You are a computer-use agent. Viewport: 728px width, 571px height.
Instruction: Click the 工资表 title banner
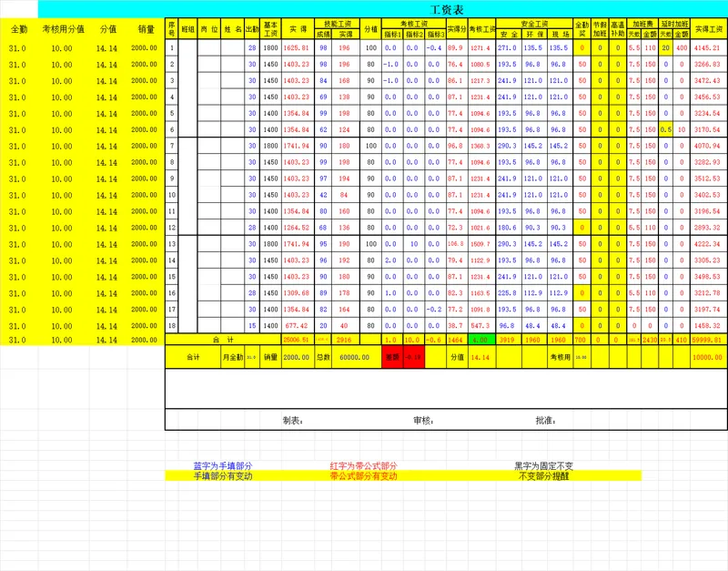[x=382, y=9]
